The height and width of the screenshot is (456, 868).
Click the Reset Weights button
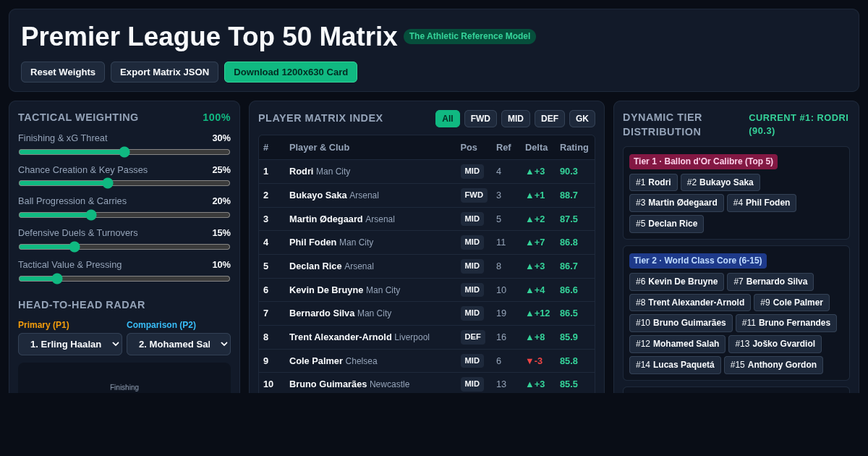(x=63, y=72)
